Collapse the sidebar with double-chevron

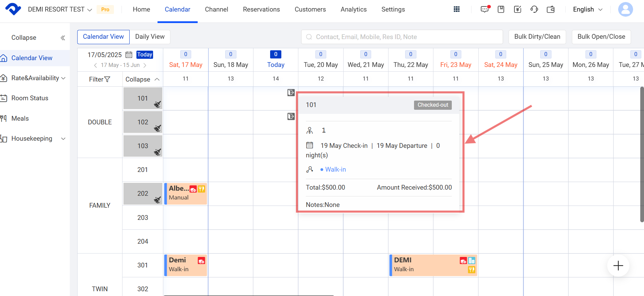63,38
